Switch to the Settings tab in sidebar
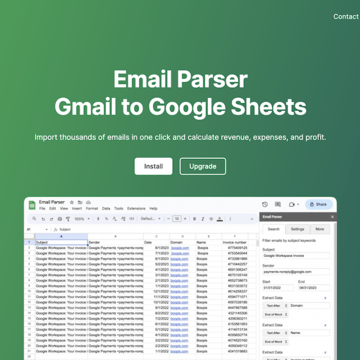The image size is (360, 360). (x=297, y=229)
